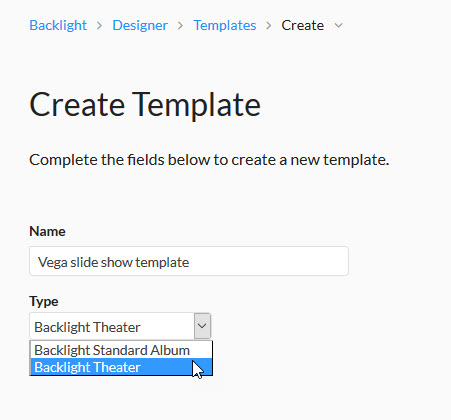Click the arrow separator after Designer breadcrumb

[180, 25]
